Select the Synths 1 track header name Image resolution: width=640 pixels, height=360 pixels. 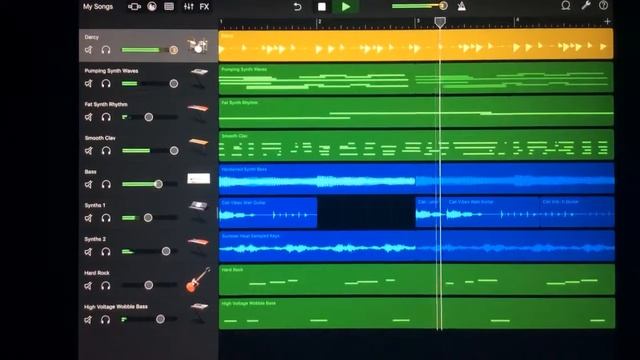tap(95, 205)
